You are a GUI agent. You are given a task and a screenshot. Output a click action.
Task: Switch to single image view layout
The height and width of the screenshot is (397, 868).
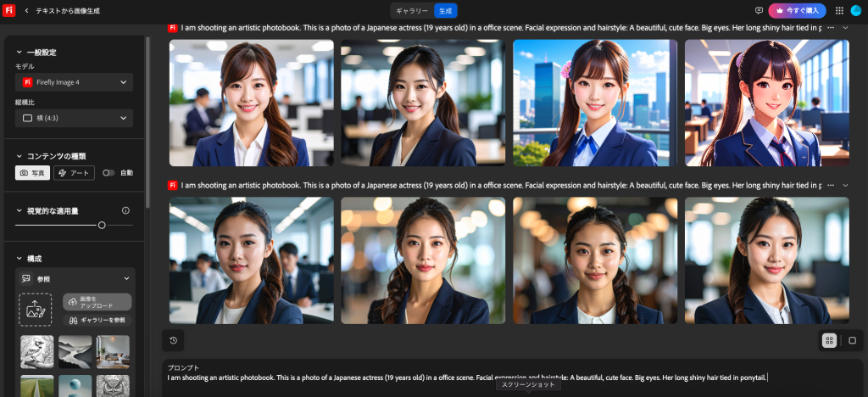[852, 340]
